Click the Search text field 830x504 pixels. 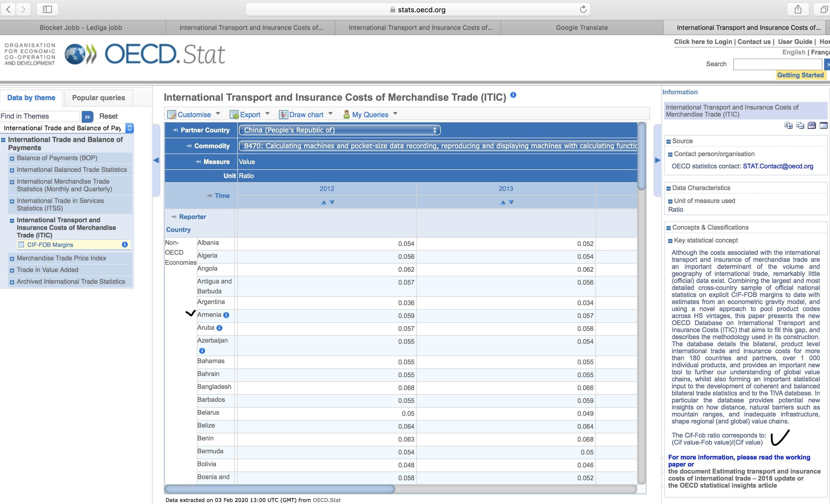(778, 64)
